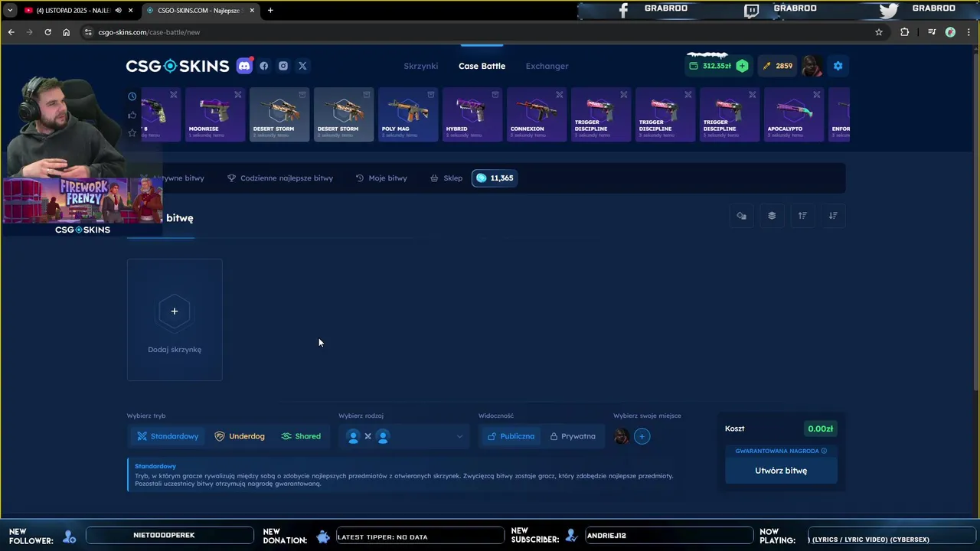
Task: Open the tab search dropdown arrow
Action: [9, 10]
